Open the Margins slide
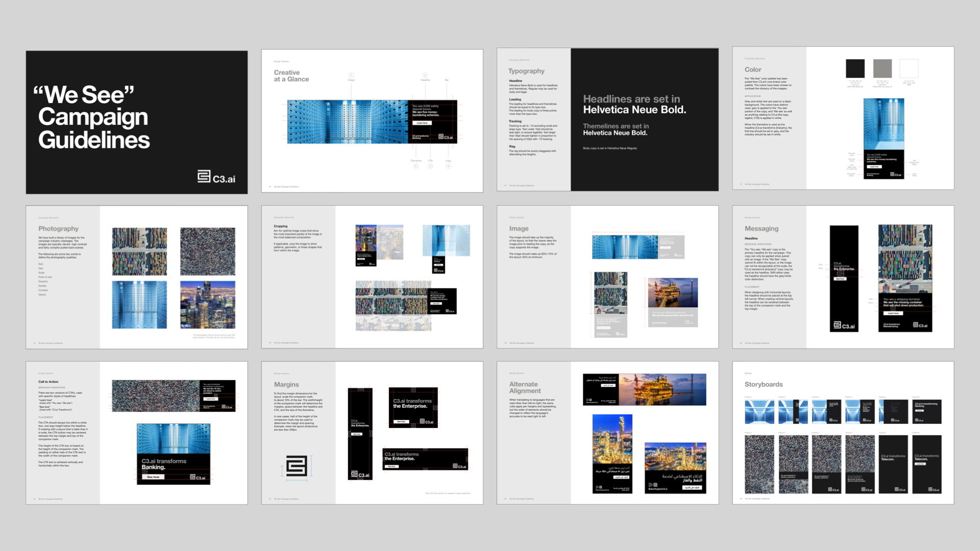 372,433
